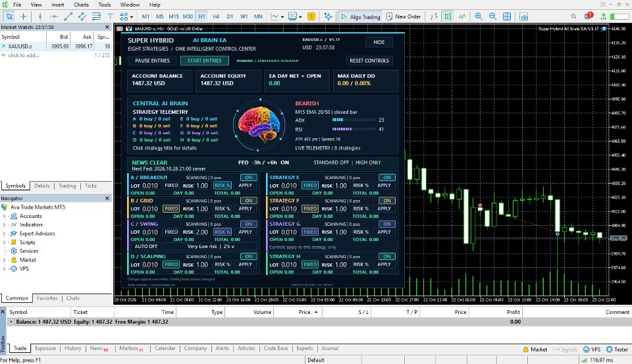This screenshot has height=364, width=632.
Task: Open the Experts tab in Toolbox
Action: (305, 348)
